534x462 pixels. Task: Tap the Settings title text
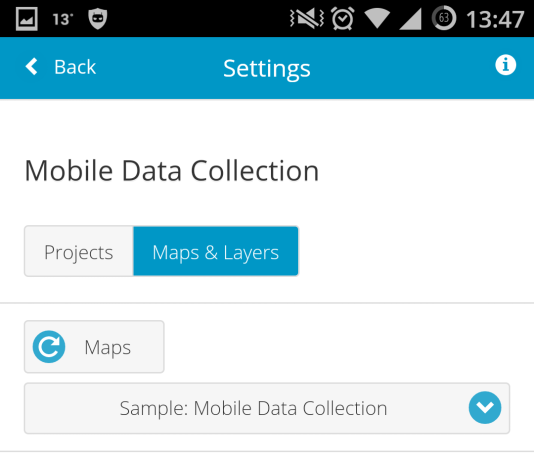[x=267, y=69]
